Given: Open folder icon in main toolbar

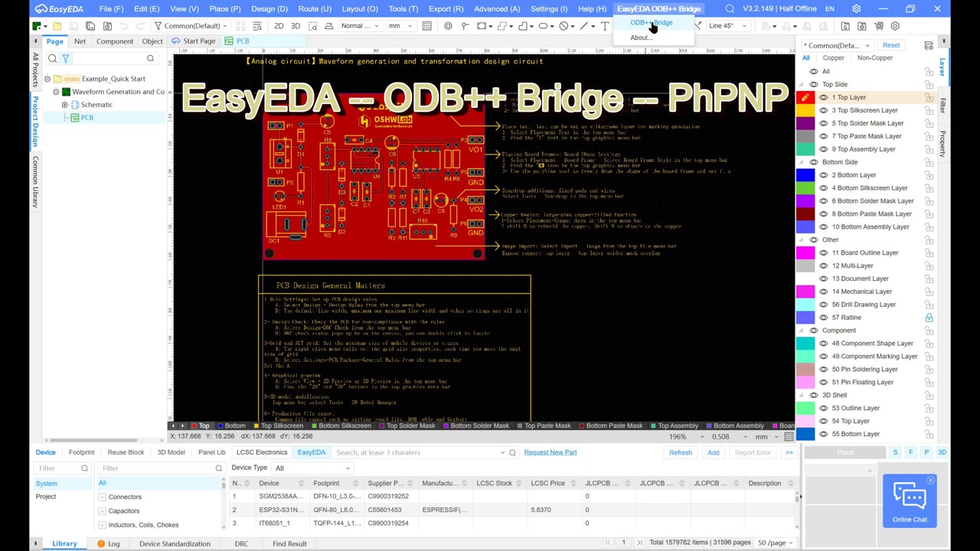Looking at the screenshot, I should pos(57,26).
